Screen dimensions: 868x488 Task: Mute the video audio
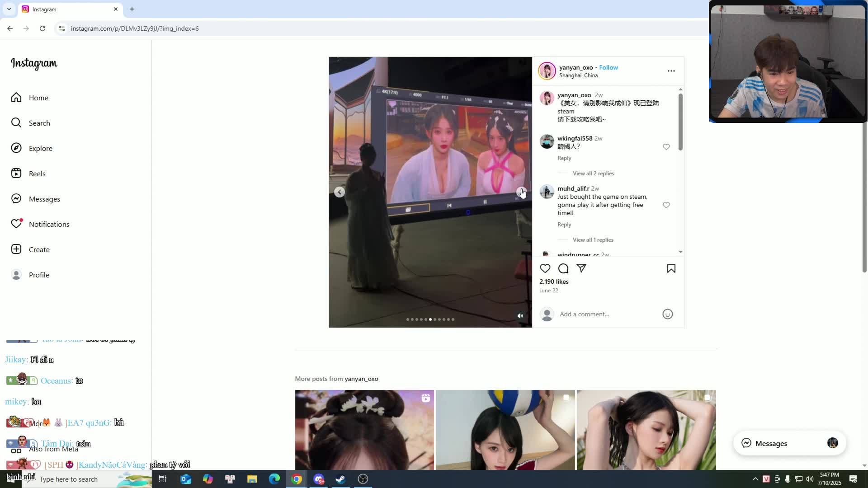click(520, 315)
